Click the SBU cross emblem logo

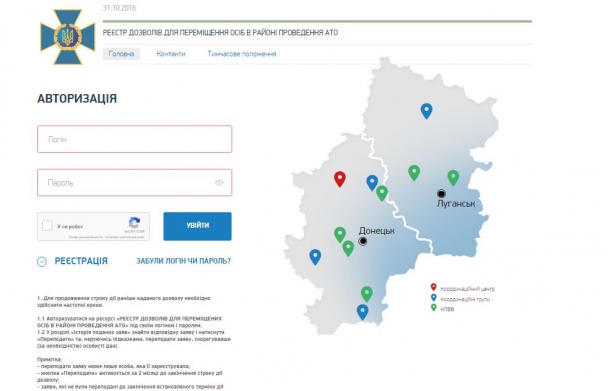click(67, 37)
